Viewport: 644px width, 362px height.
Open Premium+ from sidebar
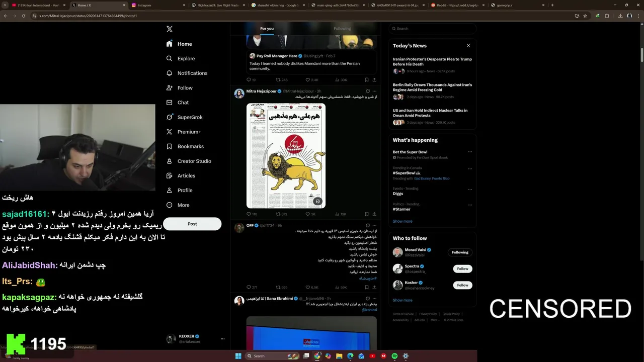click(184, 132)
